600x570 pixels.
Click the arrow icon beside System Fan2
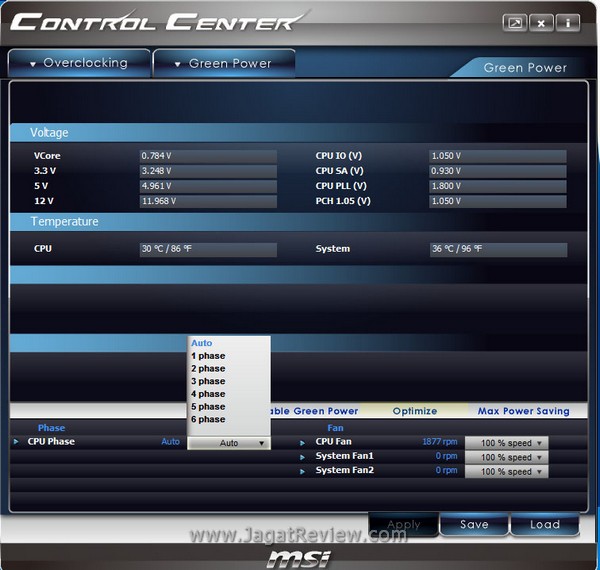point(304,470)
